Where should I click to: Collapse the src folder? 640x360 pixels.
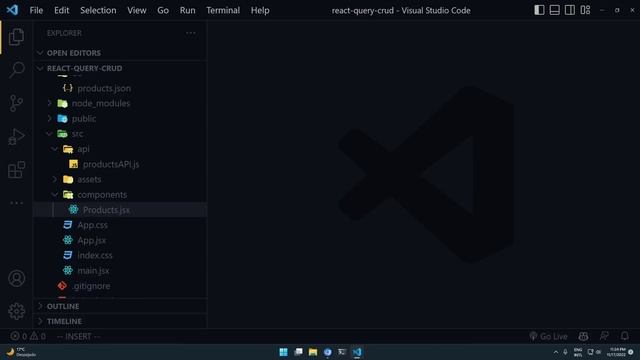[x=120, y=134]
